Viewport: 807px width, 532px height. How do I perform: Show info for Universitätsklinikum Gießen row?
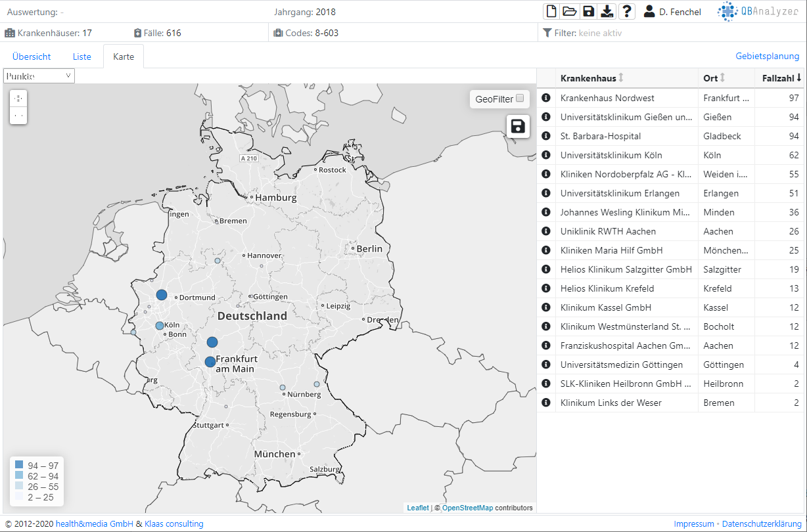point(545,117)
